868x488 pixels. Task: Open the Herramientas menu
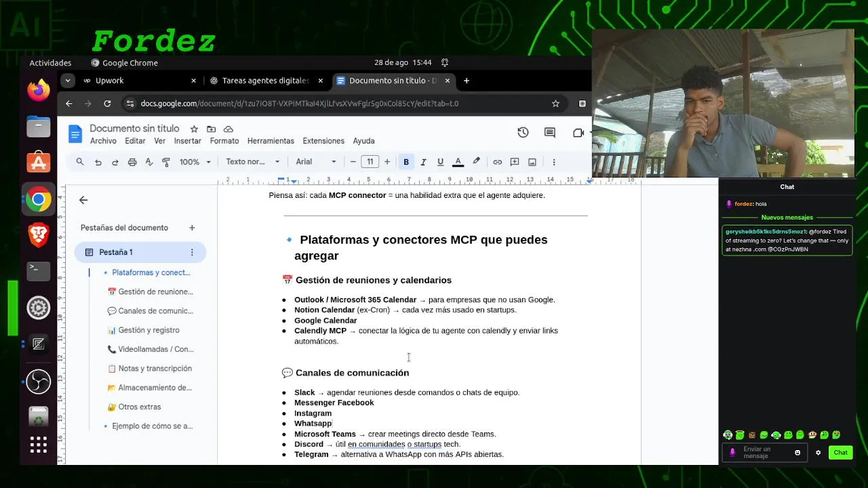(x=271, y=141)
